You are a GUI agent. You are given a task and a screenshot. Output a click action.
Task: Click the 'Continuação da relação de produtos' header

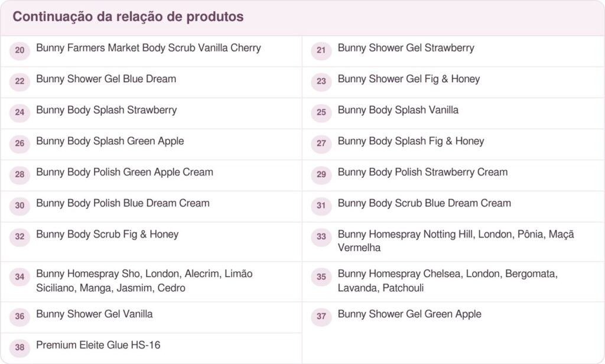[x=128, y=17]
